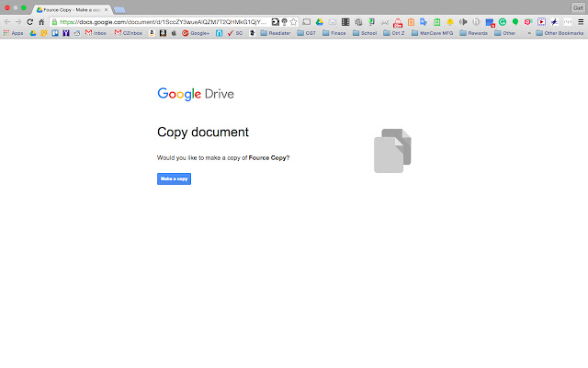Click the orange clipboard extension icon
The height and width of the screenshot is (368, 588).
[x=411, y=22]
